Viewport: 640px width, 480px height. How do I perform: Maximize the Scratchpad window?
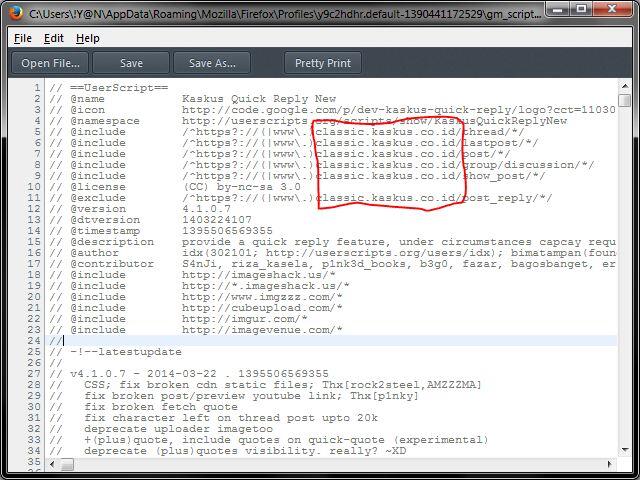point(581,9)
